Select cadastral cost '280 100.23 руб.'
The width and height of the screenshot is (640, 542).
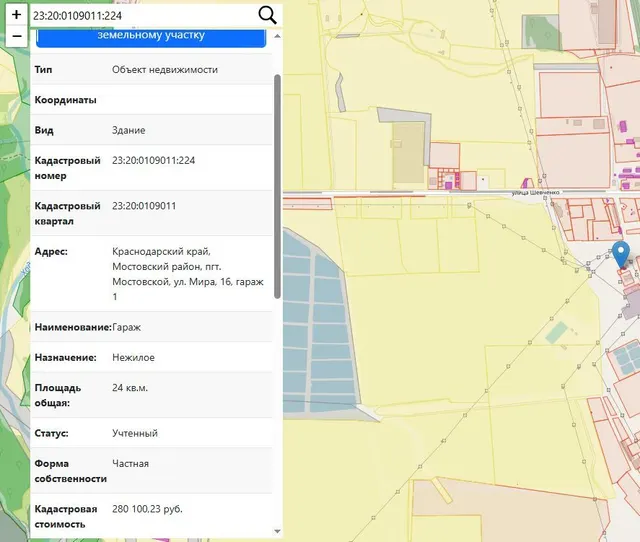pyautogui.click(x=147, y=509)
